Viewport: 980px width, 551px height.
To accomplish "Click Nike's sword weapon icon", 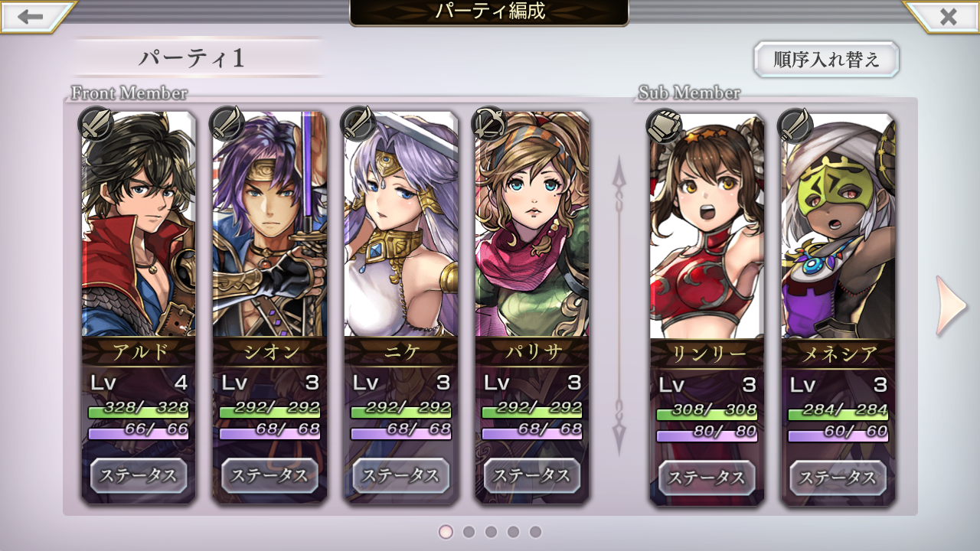I will click(358, 124).
